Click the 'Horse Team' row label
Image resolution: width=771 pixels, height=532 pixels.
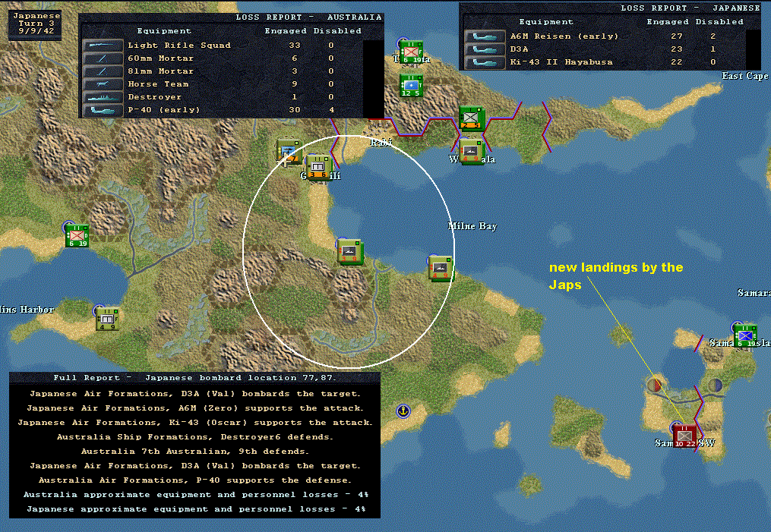pos(158,84)
